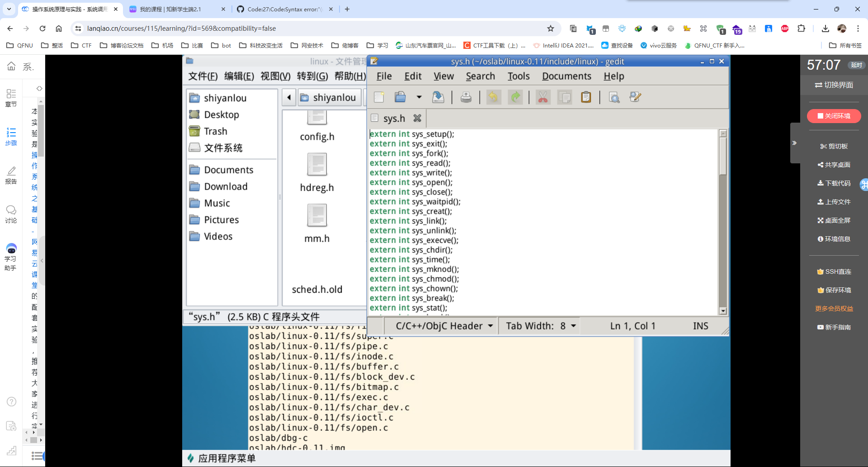Screen dimensions: 868x467
Task: Click the gedit vertical scrollbar down arrow
Action: click(x=723, y=311)
